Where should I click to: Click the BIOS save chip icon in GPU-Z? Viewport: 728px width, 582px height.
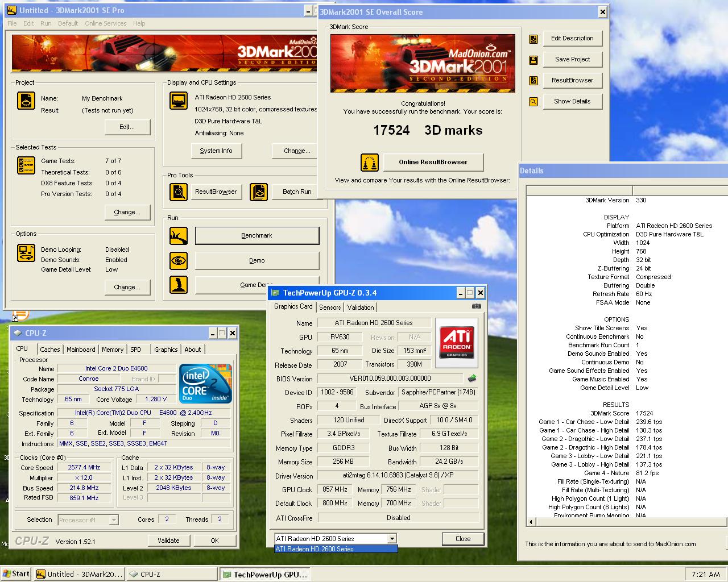pyautogui.click(x=471, y=378)
